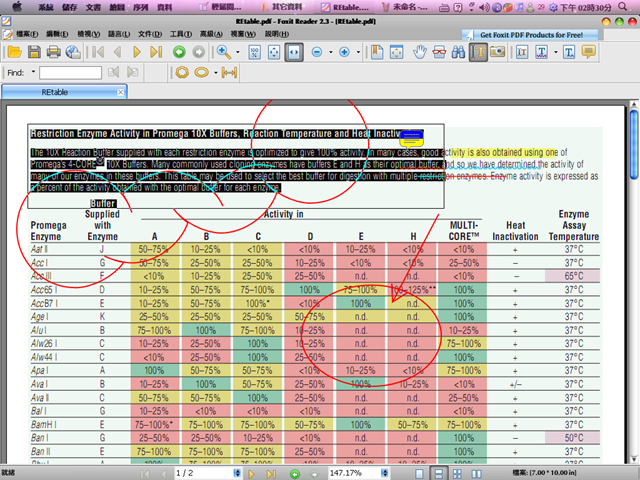Image resolution: width=640 pixels, height=480 pixels.
Task: Open the 工具(T) menu
Action: 181,34
